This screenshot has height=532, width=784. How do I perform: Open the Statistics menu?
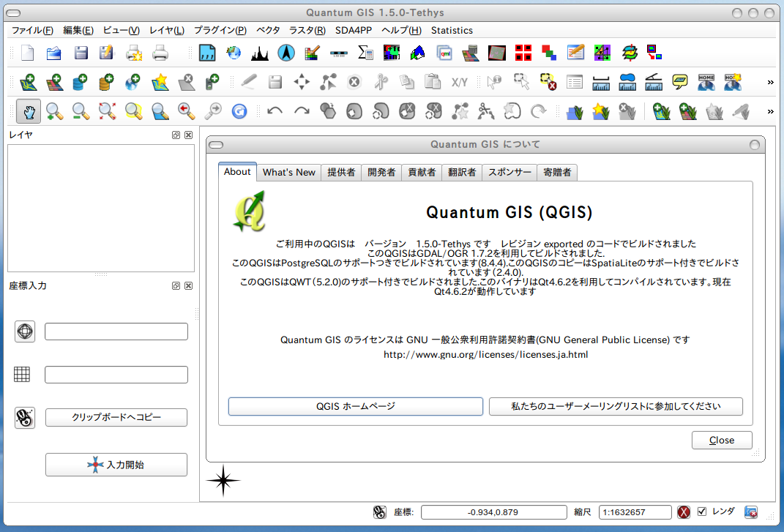[452, 31]
